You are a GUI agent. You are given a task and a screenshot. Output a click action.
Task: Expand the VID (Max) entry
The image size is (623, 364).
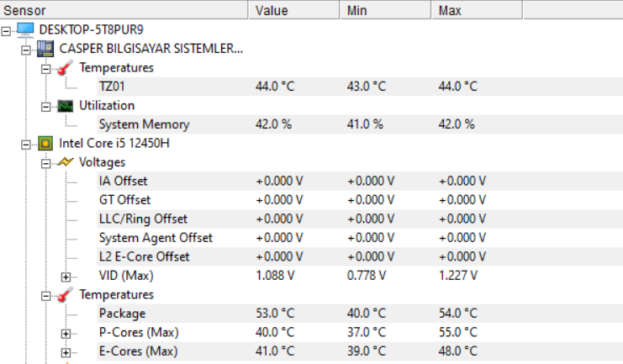[x=66, y=276]
